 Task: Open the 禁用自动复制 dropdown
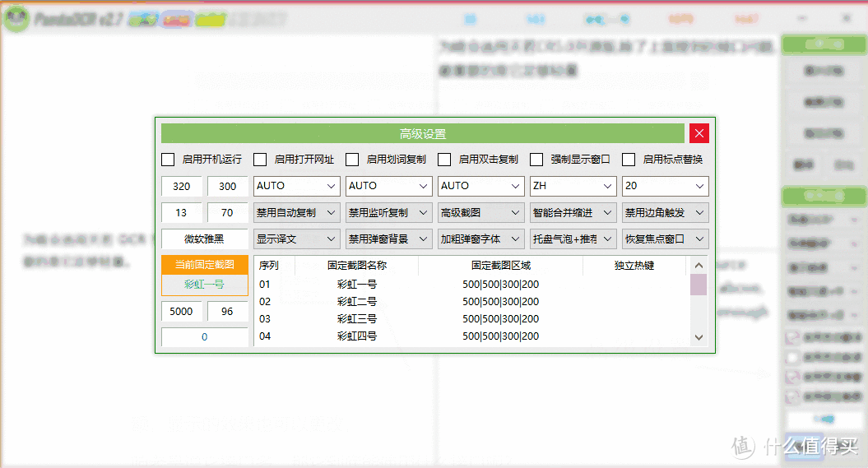[296, 212]
